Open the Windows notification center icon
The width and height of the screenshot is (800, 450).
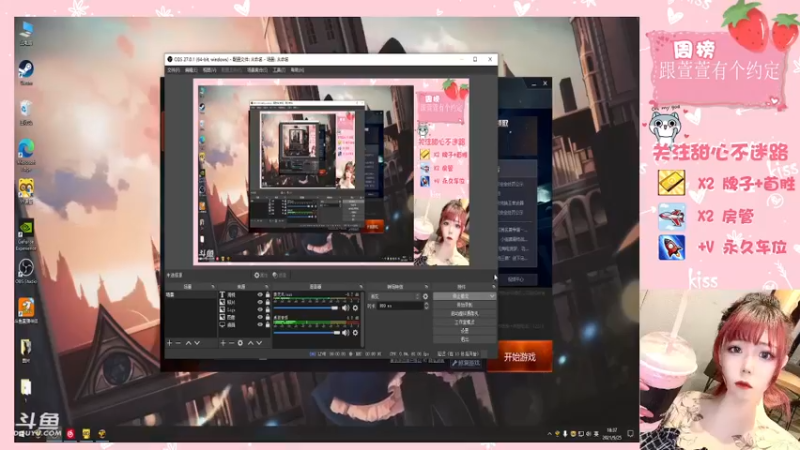(631, 434)
